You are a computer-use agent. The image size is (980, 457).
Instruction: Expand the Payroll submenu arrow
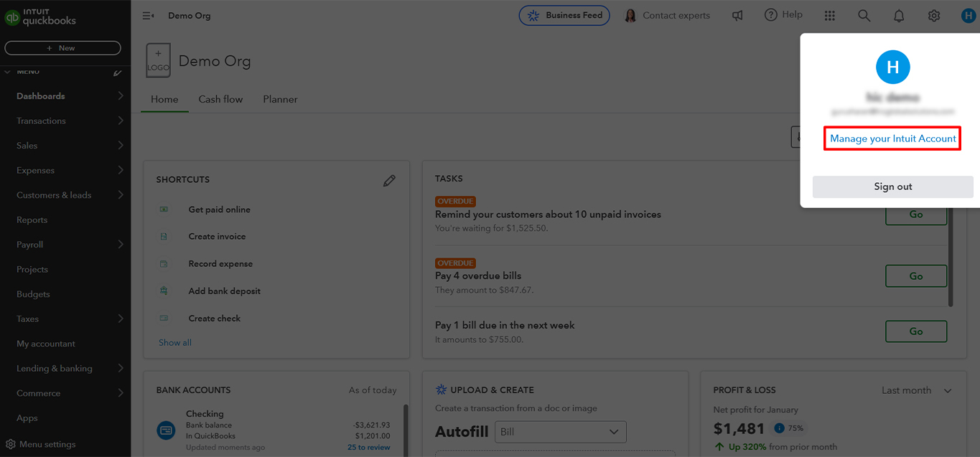pos(120,245)
